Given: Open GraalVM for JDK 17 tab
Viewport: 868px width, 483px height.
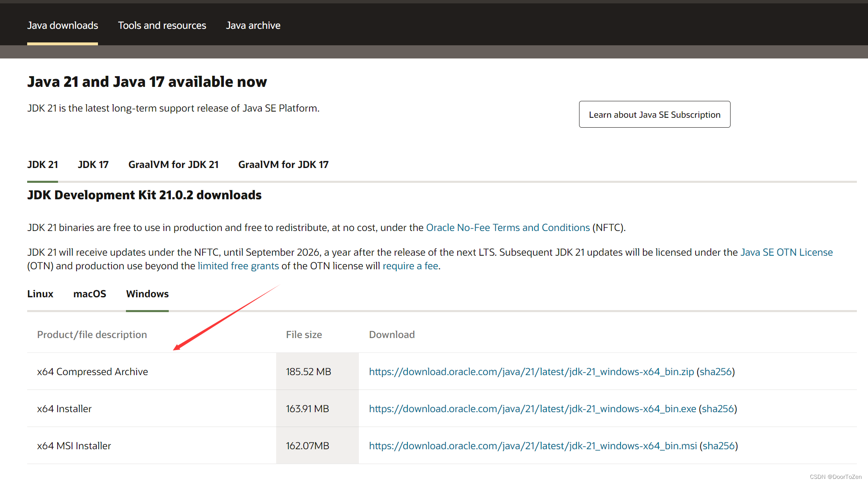Looking at the screenshot, I should pos(283,165).
